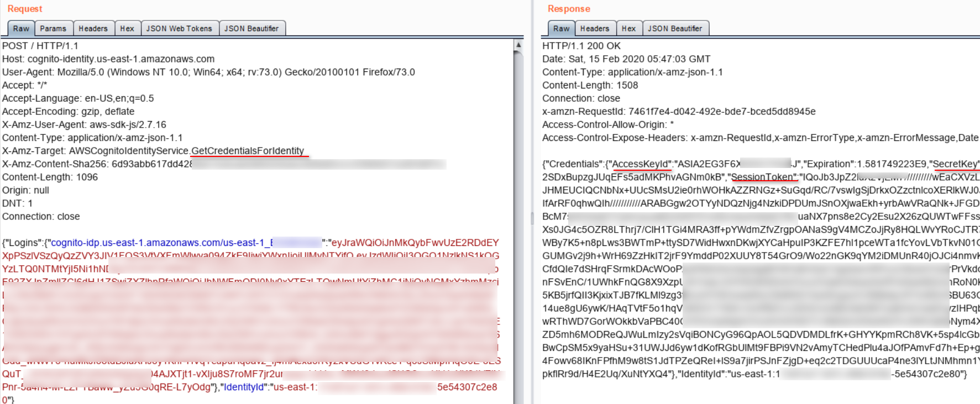
Task: Click the Access-Control-Expose-Headers line
Action: pyautogui.click(x=760, y=138)
